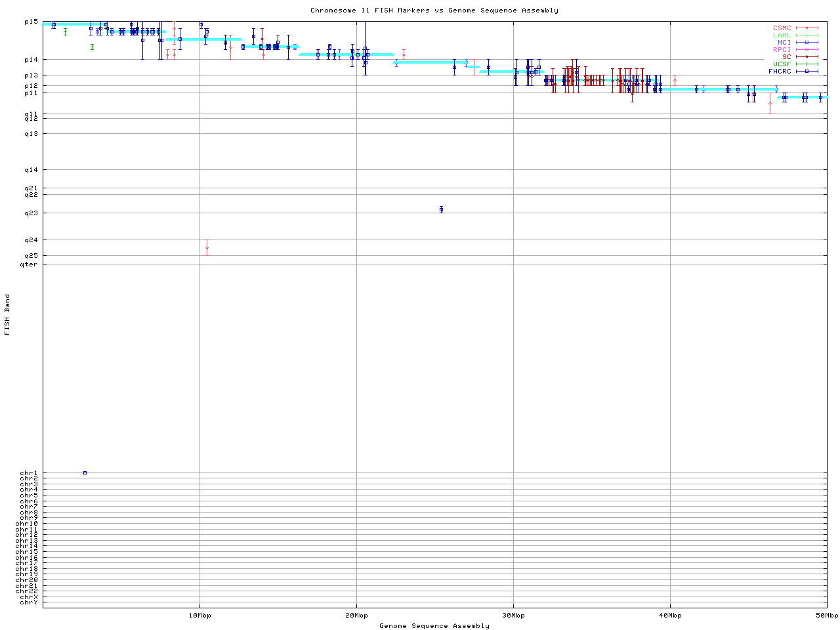The height and width of the screenshot is (630, 840).
Task: Click the p15 band axis label
Action: tap(31, 22)
